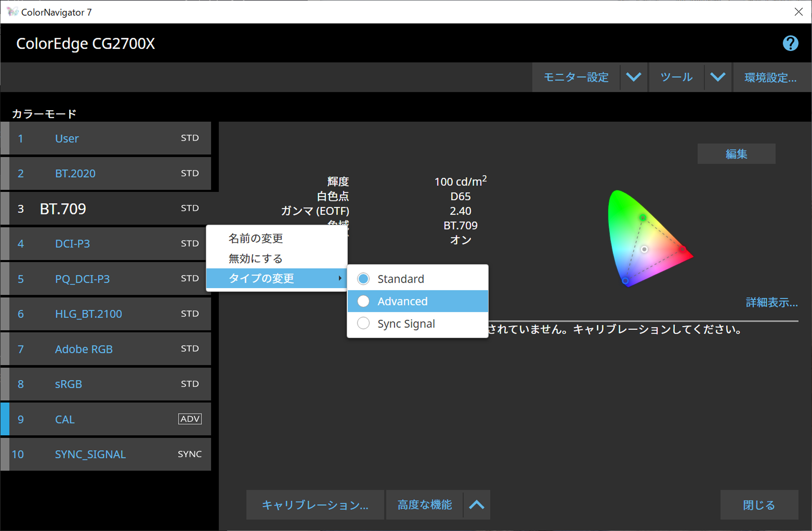
Task: Open the help question mark icon
Action: pos(790,43)
